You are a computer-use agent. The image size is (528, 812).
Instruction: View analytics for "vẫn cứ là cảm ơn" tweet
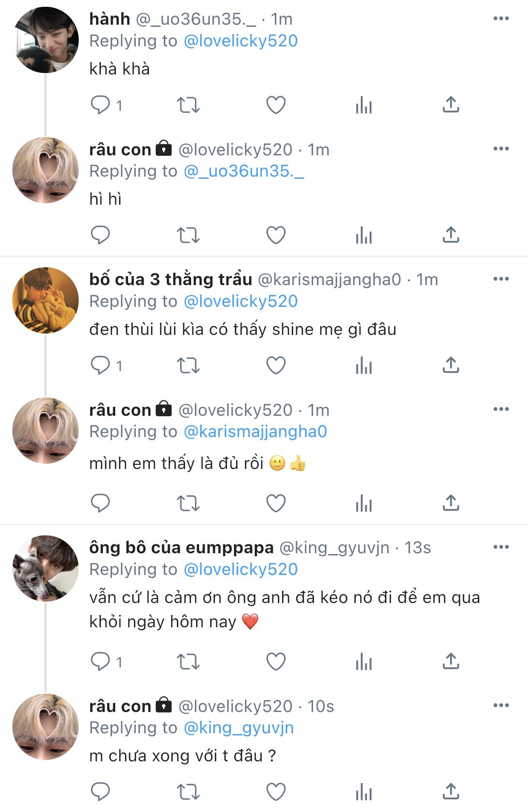tap(363, 662)
